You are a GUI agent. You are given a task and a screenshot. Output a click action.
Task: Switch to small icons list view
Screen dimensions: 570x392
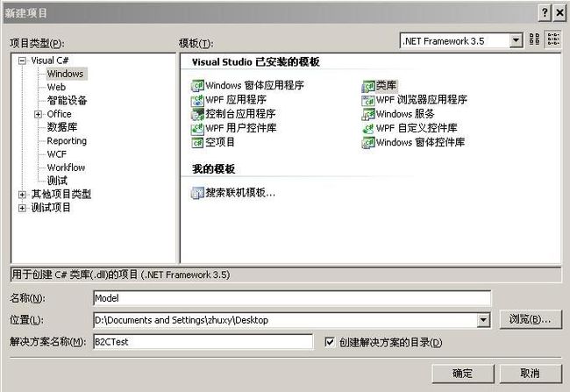click(x=553, y=39)
